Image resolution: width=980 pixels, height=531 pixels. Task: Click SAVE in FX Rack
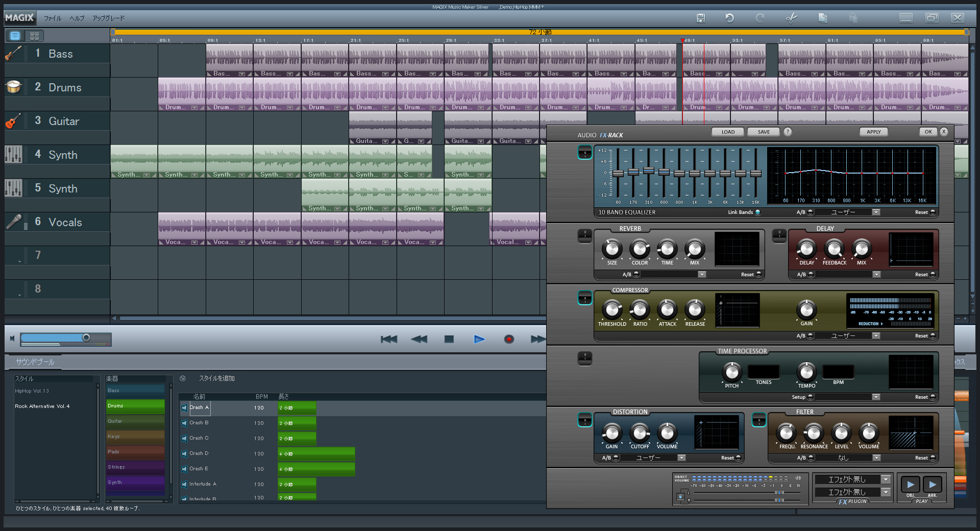[764, 132]
